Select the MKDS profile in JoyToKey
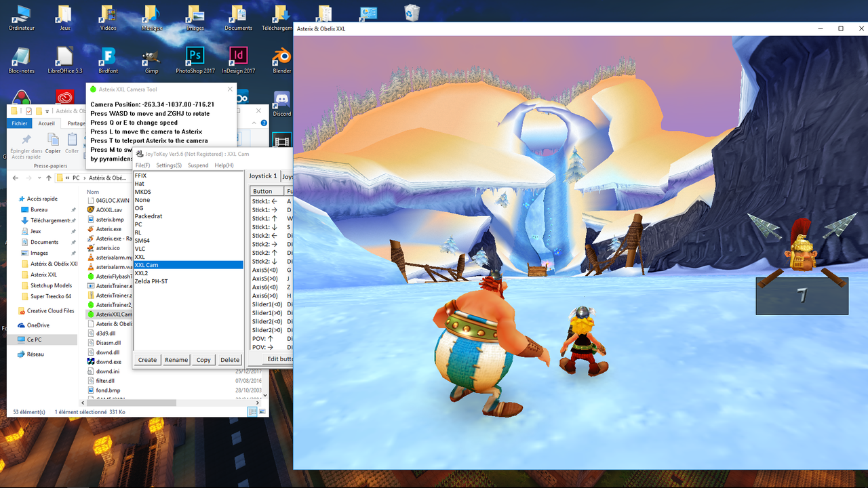 pyautogui.click(x=188, y=192)
